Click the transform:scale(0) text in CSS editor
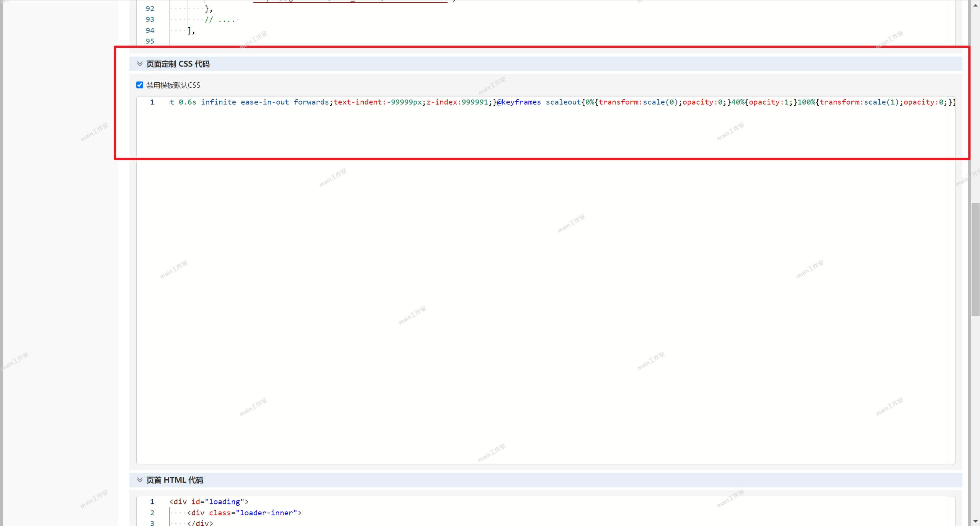The width and height of the screenshot is (980, 526). tap(638, 102)
